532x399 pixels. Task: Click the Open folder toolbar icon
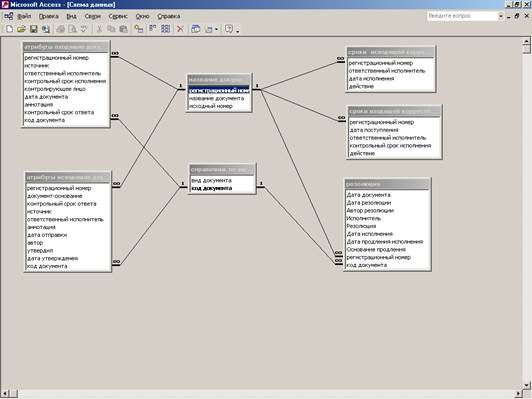coord(21,29)
